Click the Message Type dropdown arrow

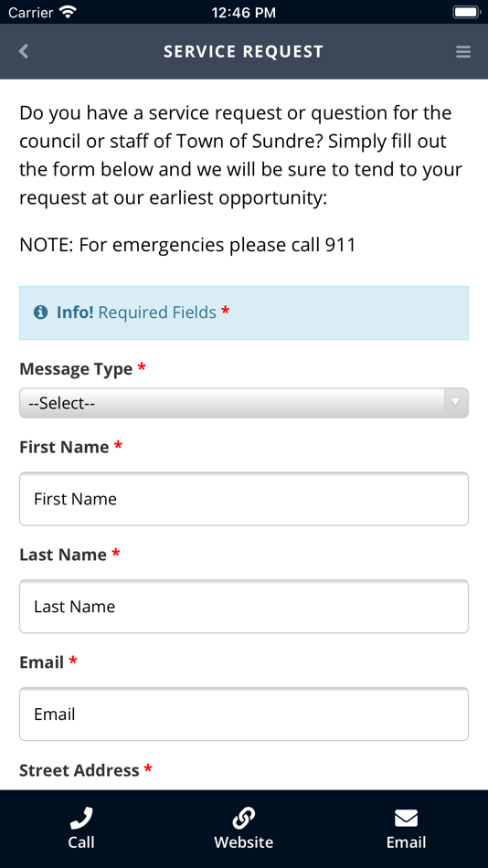click(456, 402)
